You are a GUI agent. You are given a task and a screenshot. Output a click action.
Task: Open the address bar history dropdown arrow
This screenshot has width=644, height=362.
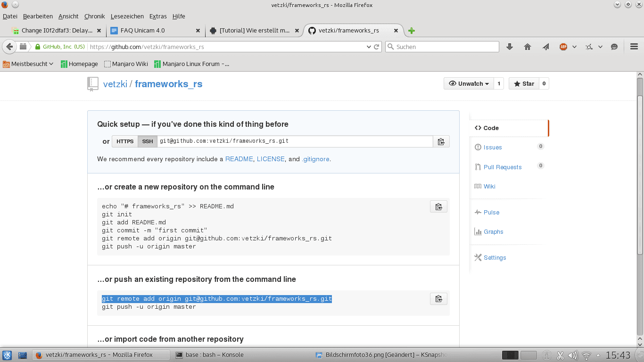369,47
